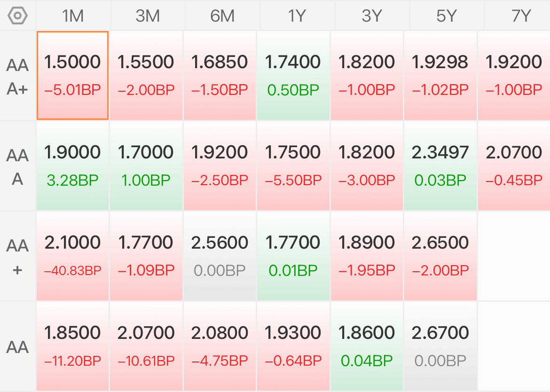Click AA 3M cell with -10.61BP
Viewport: 550px width, 392px height.
[146, 346]
